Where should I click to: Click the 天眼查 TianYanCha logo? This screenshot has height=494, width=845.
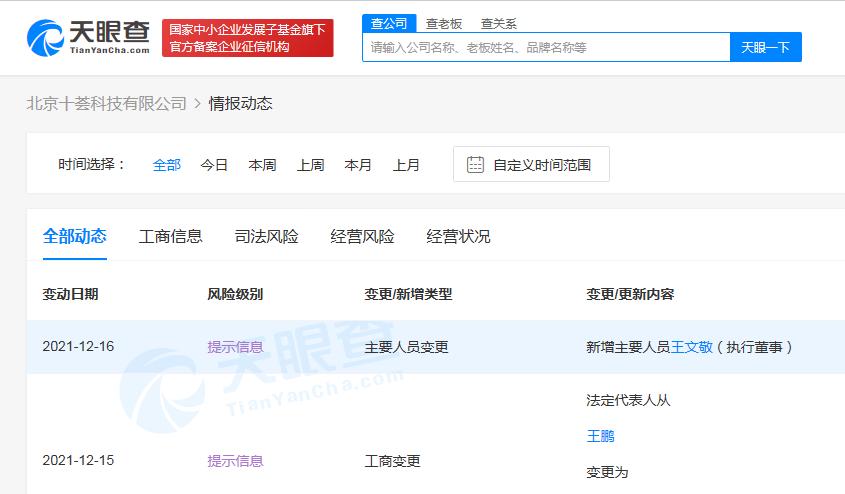(x=88, y=38)
